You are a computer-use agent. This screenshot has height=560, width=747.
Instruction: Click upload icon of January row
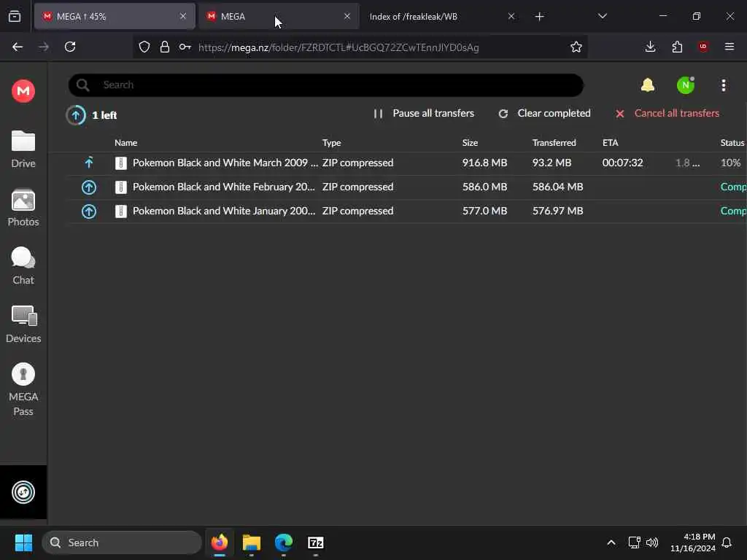pos(89,211)
